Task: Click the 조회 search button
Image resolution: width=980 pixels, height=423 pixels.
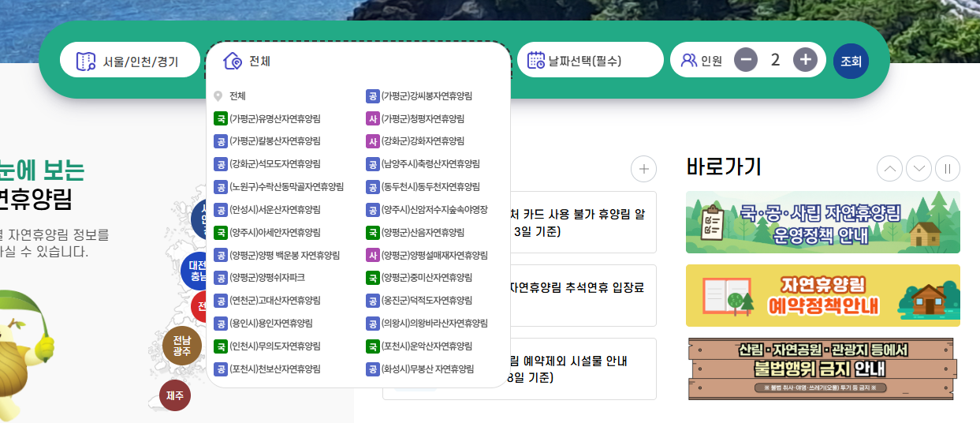Action: pyautogui.click(x=851, y=61)
